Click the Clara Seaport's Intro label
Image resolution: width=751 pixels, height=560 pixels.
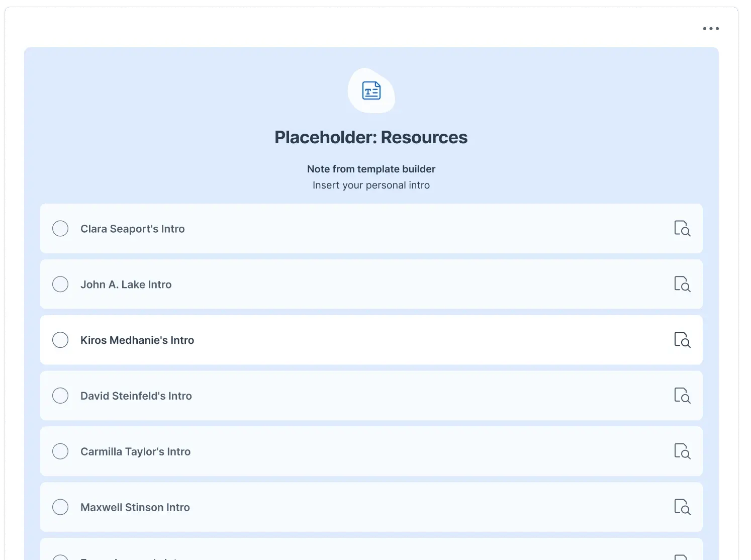133,229
